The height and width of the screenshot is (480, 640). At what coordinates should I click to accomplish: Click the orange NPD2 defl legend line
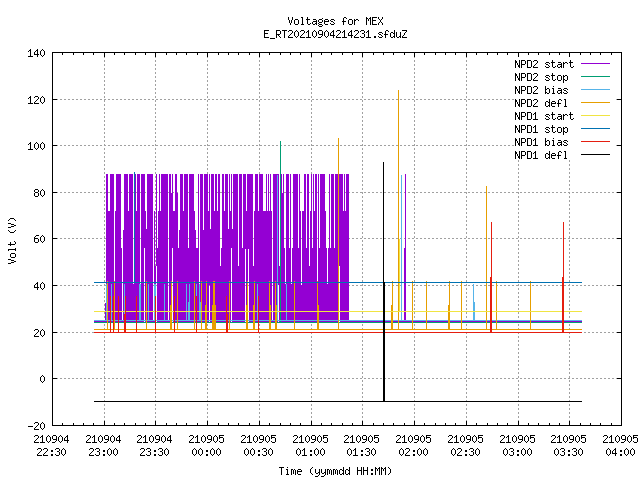point(596,103)
